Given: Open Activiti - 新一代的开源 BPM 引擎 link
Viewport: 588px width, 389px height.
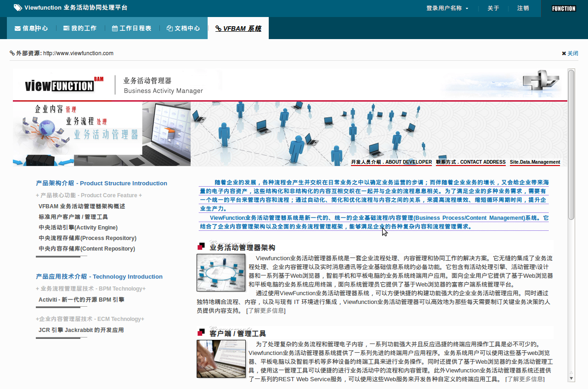Looking at the screenshot, I should coord(81,300).
